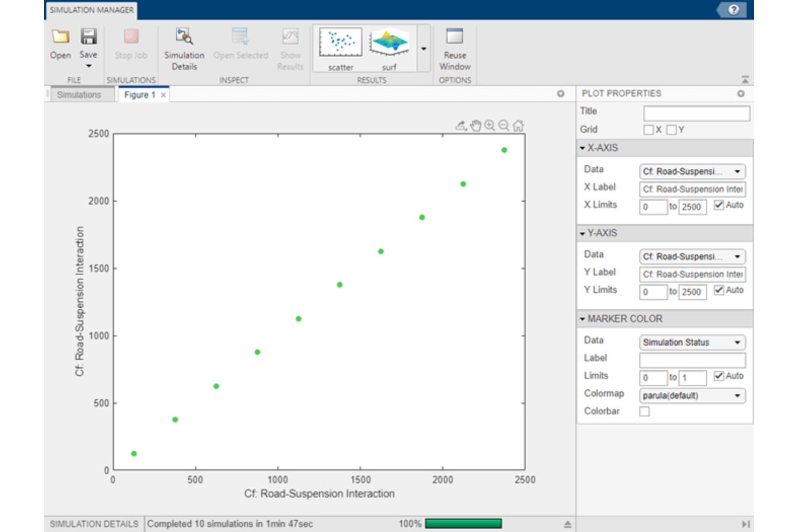Activate the pan tool on the figure
The height and width of the screenshot is (532, 798).
click(476, 125)
